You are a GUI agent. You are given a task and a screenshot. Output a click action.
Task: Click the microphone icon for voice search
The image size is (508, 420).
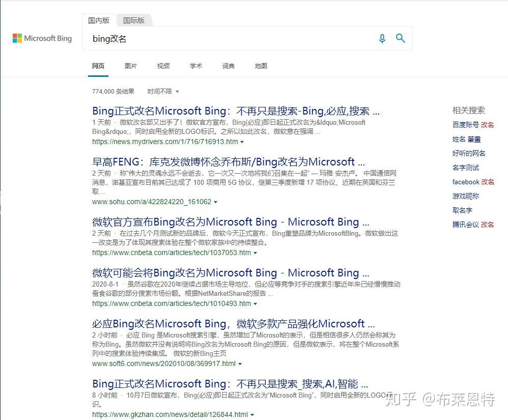(x=382, y=38)
